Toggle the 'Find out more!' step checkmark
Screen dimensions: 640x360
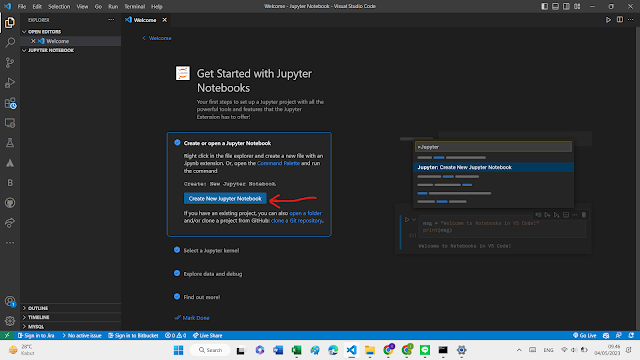coord(177,296)
